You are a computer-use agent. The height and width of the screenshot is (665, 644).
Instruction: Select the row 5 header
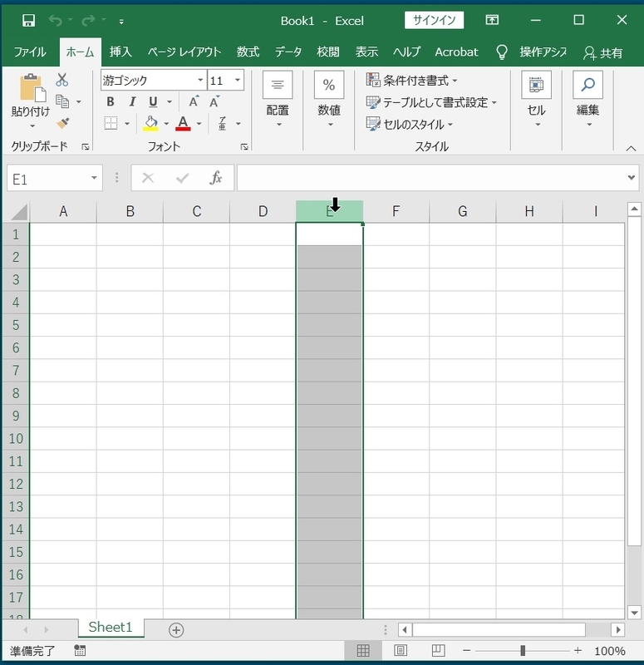[x=16, y=325]
